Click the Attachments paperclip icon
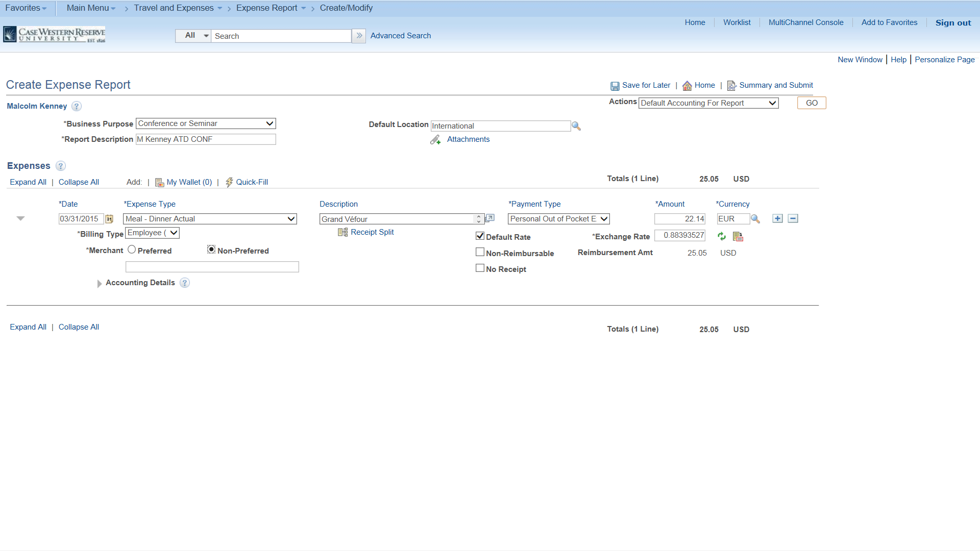This screenshot has height=551, width=980. click(x=435, y=140)
